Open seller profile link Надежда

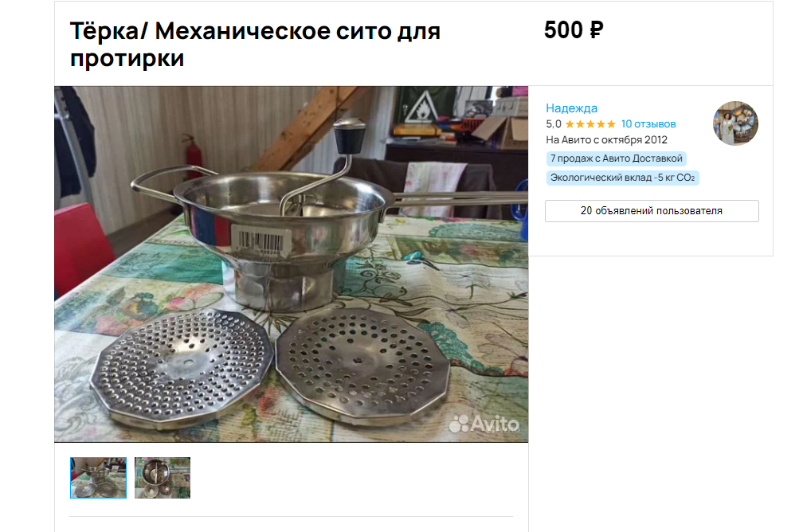pyautogui.click(x=571, y=108)
